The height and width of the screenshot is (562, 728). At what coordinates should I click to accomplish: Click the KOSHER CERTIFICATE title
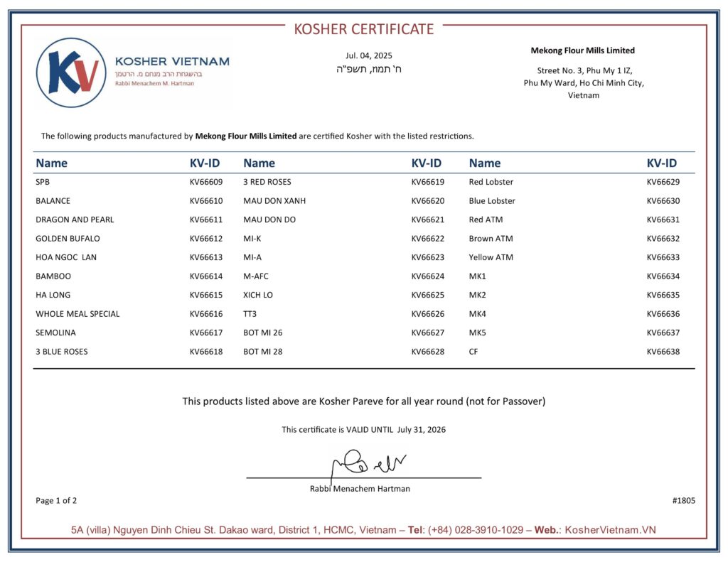tap(363, 29)
